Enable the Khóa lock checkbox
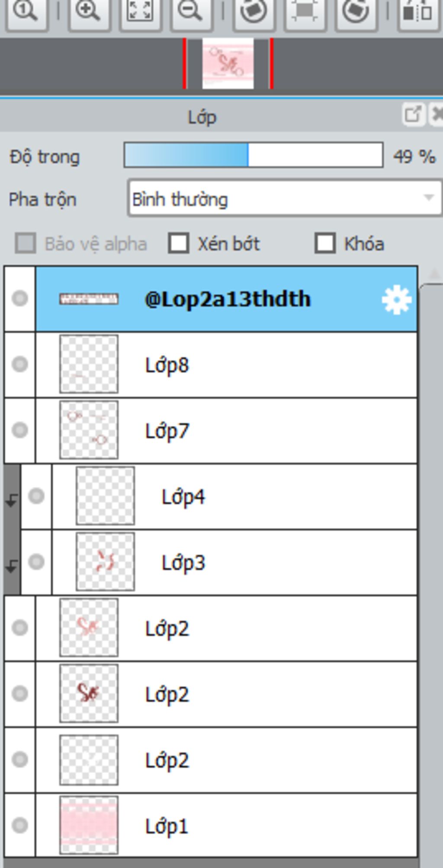The width and height of the screenshot is (443, 868). click(x=325, y=243)
